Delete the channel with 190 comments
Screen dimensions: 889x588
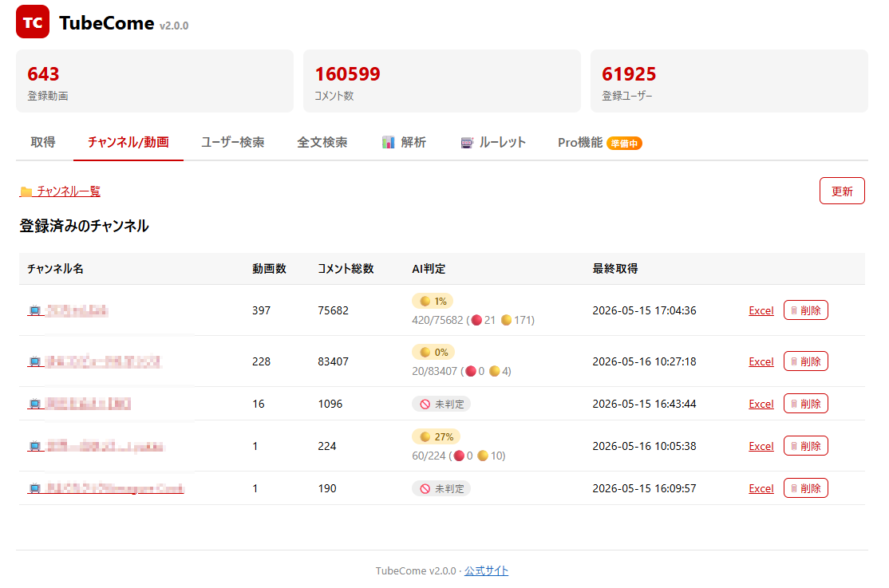[806, 488]
